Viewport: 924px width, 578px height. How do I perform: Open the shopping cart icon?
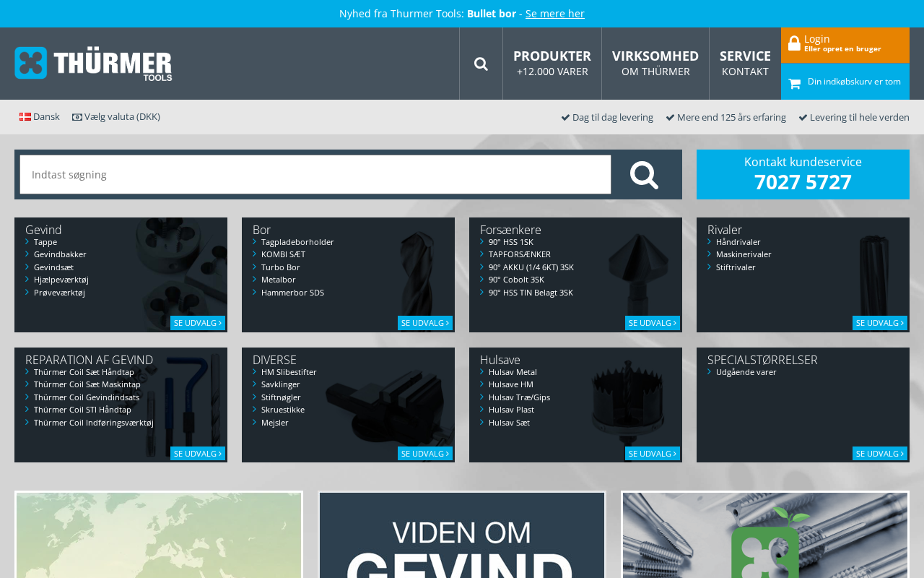tap(795, 84)
